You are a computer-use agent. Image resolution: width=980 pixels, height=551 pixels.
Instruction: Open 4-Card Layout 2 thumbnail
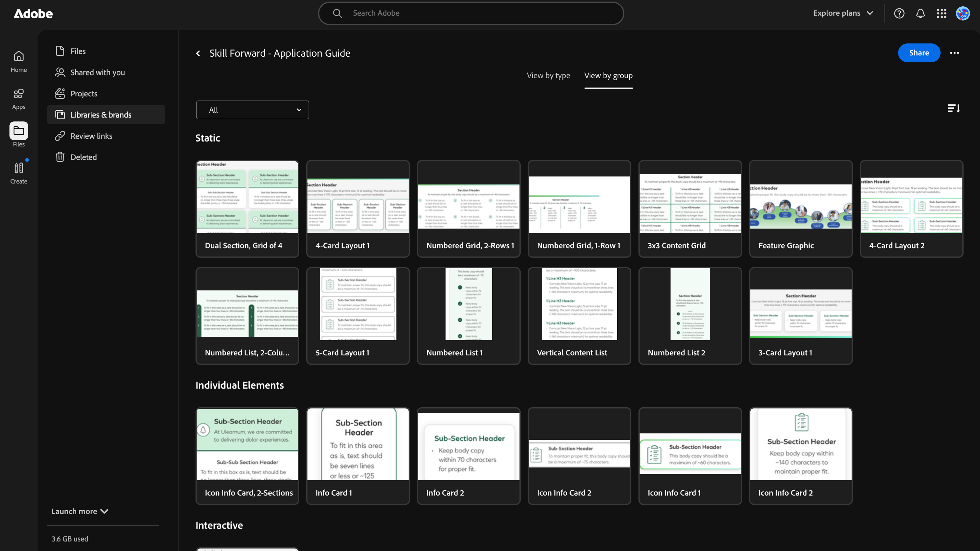pyautogui.click(x=912, y=197)
